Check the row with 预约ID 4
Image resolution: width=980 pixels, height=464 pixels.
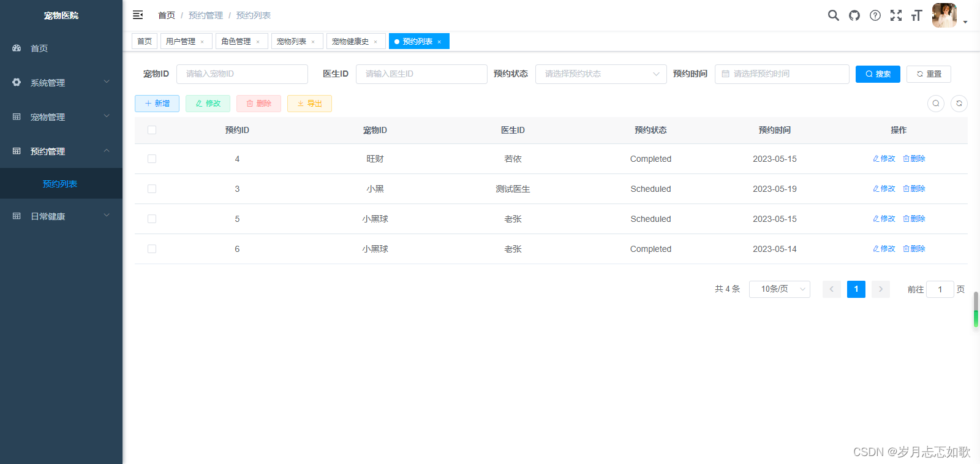[152, 159]
